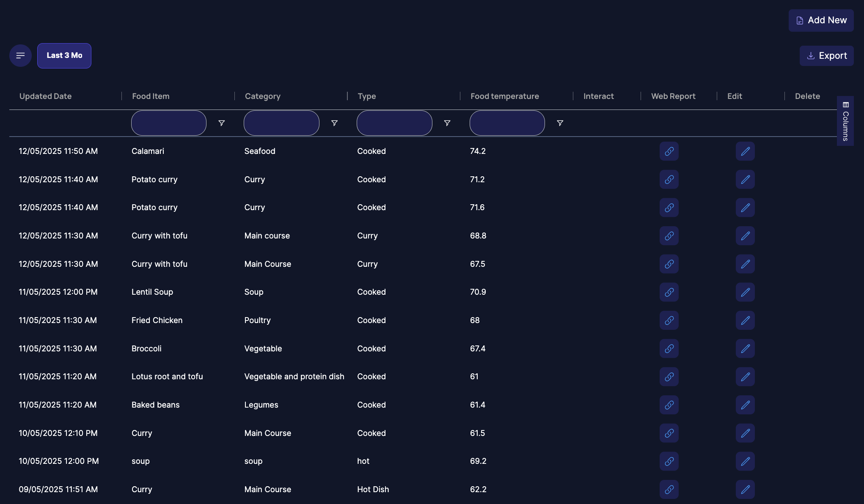The image size is (864, 504).
Task: Click edit pencil for Lentil Soup row
Action: 745,292
